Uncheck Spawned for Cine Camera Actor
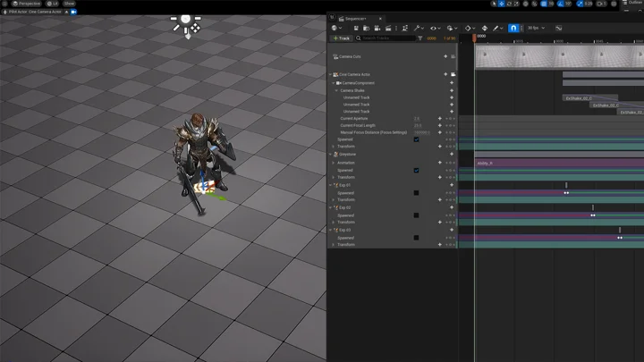 (416, 139)
